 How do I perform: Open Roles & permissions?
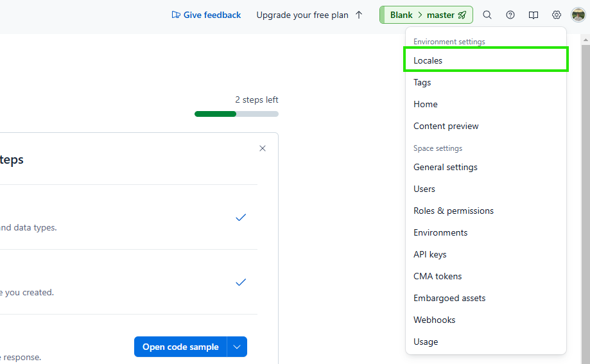[x=486, y=211]
